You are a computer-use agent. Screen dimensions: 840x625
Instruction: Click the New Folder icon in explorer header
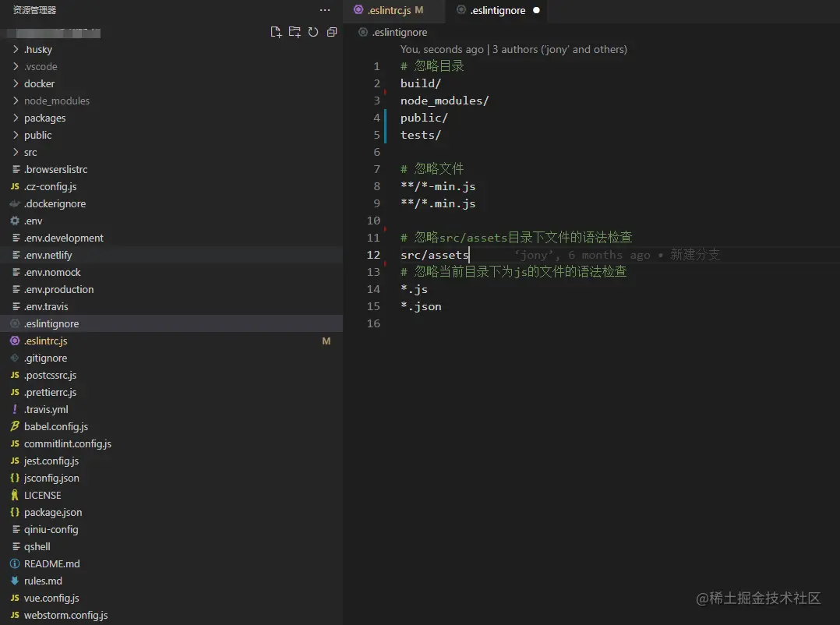295,32
